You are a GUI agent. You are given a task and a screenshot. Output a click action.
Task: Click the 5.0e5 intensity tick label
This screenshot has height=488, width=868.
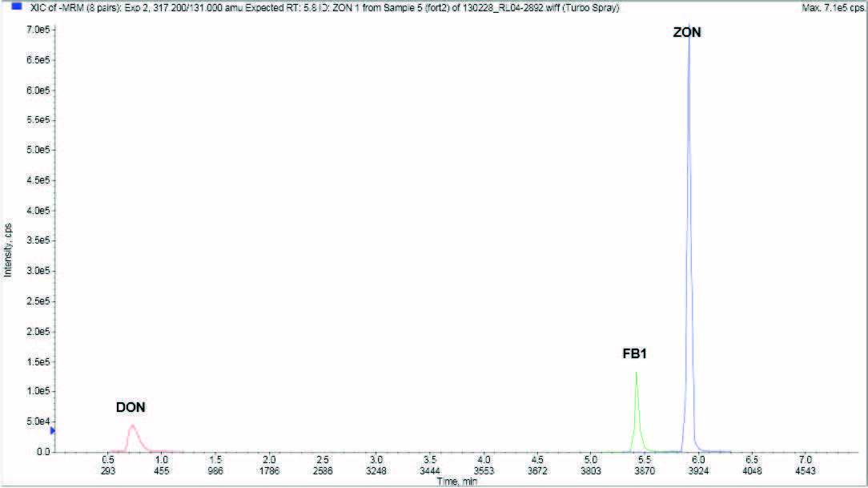(38, 150)
